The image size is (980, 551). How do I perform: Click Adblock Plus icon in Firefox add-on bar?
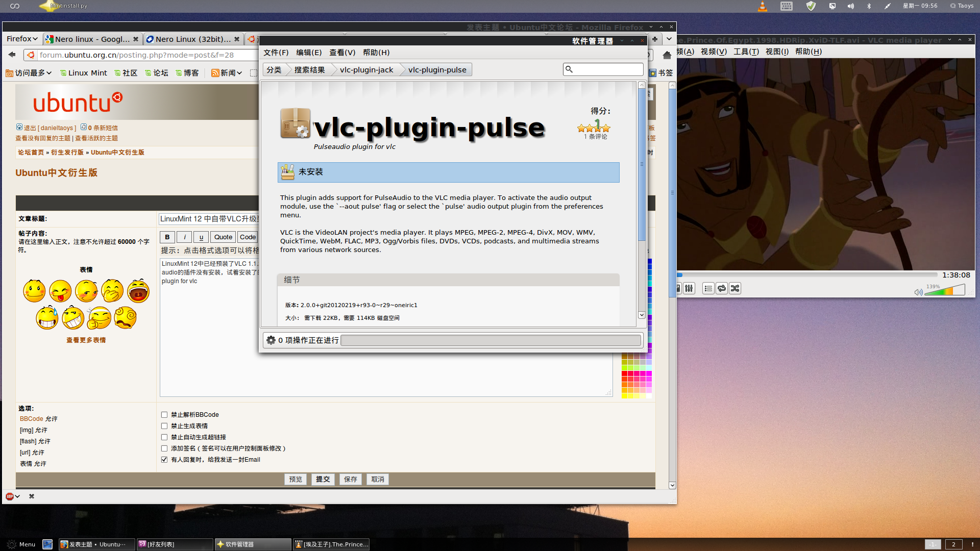pyautogui.click(x=9, y=496)
